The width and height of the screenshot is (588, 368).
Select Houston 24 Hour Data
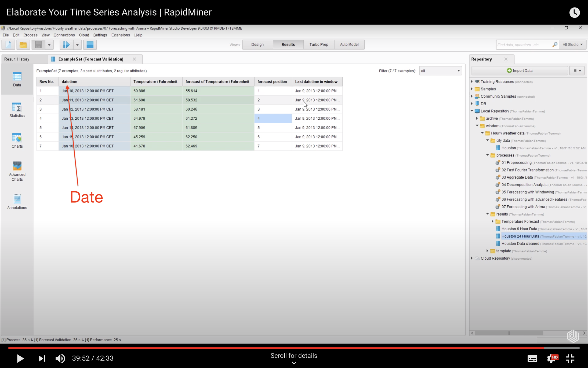pos(520,236)
